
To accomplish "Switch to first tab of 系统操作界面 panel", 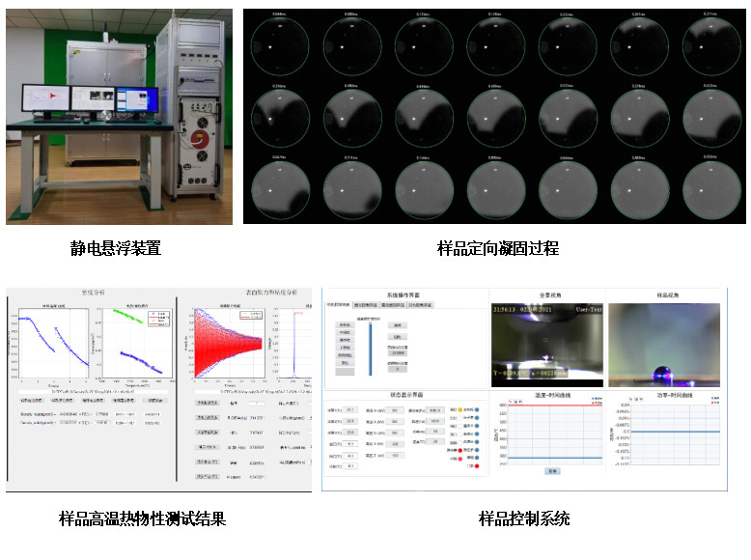I will point(338,305).
